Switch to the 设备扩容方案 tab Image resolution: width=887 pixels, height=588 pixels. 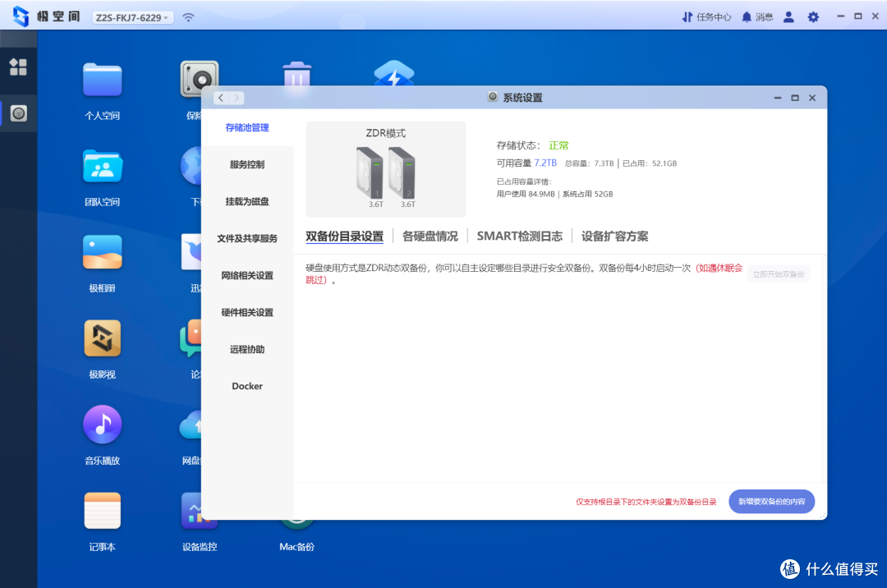click(x=615, y=237)
